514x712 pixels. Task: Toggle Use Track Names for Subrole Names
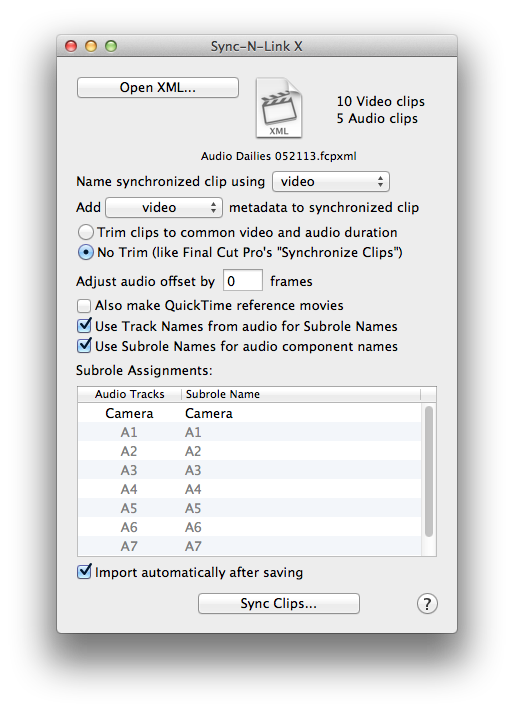tap(84, 326)
